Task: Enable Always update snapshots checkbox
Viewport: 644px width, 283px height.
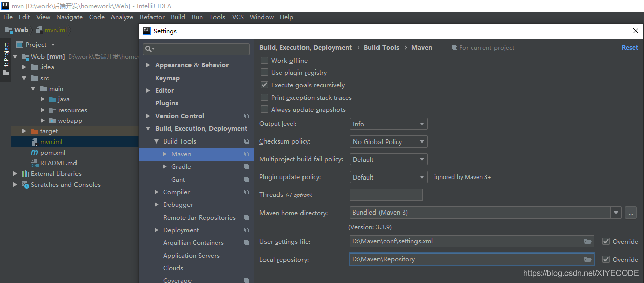Action: pyautogui.click(x=264, y=110)
